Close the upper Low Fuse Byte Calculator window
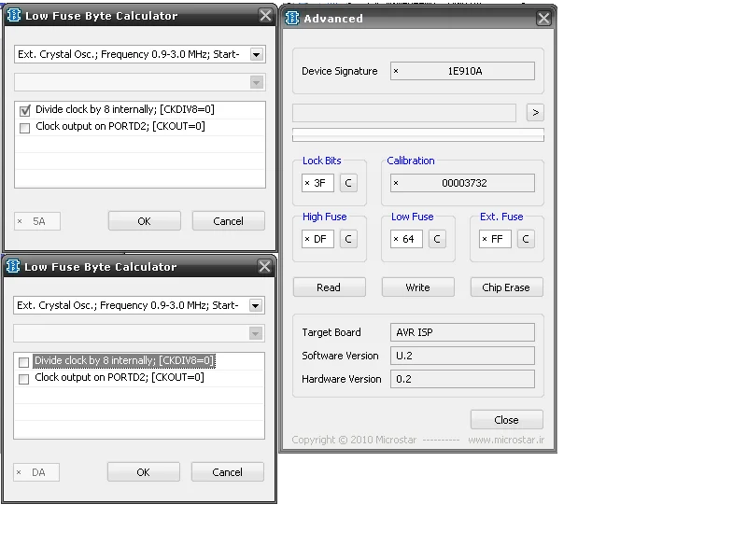This screenshot has width=747, height=560. (265, 15)
